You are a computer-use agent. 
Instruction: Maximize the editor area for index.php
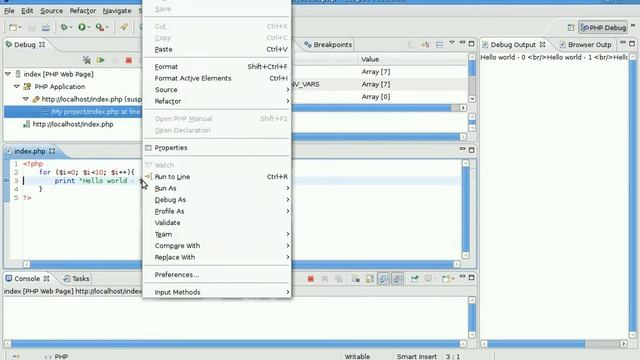pos(471,150)
